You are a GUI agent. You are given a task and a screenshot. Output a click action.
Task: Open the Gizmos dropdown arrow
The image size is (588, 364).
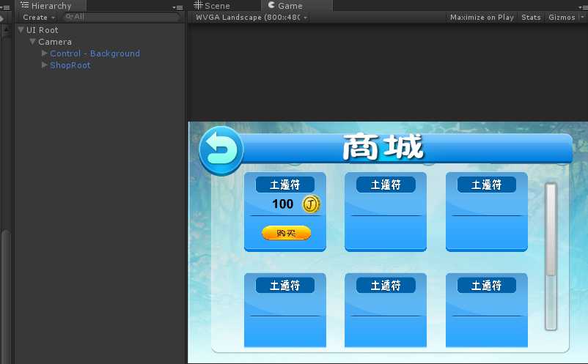(x=582, y=18)
